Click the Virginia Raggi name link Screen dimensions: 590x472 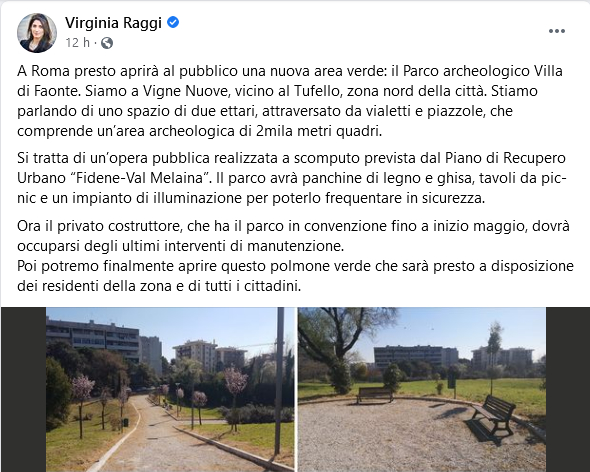point(113,23)
